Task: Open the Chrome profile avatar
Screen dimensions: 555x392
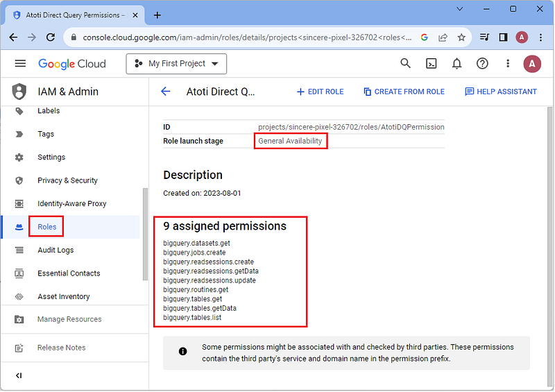Action: (522, 37)
